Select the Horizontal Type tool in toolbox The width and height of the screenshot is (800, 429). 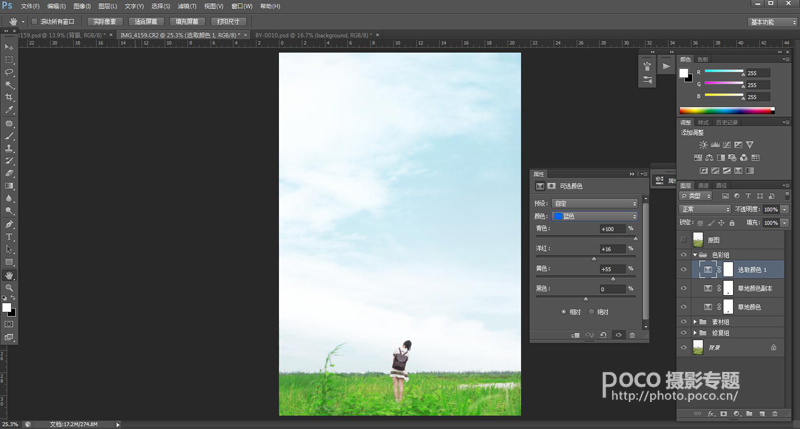(9, 237)
